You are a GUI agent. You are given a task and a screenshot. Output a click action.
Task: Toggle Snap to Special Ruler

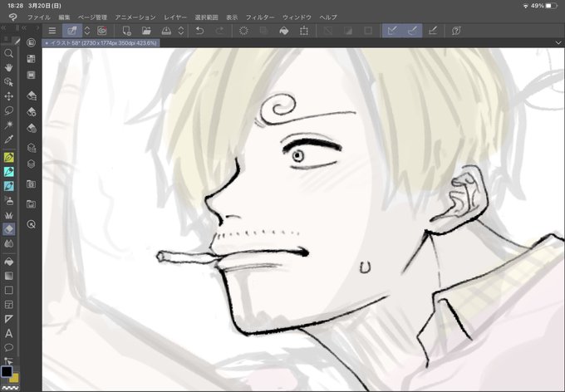[x=412, y=31]
